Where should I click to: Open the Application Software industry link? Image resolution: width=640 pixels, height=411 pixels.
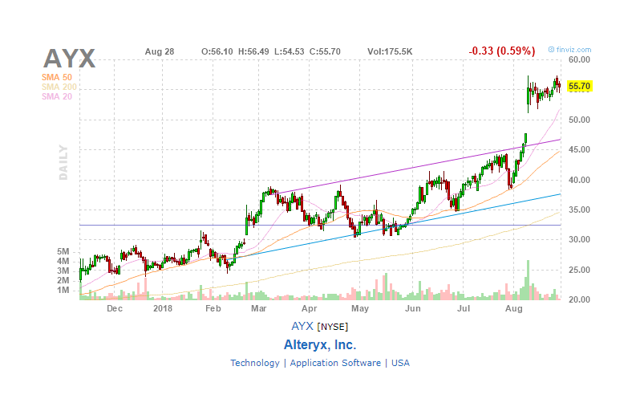click(x=335, y=363)
